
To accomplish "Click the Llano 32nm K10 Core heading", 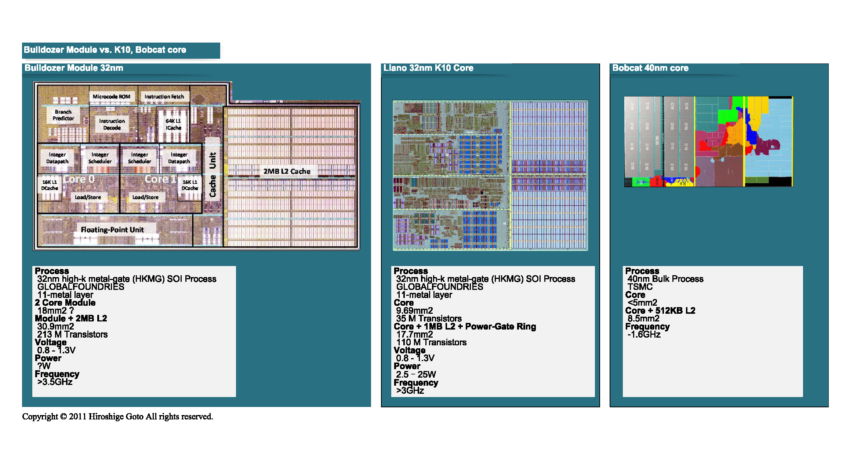I will 428,68.
